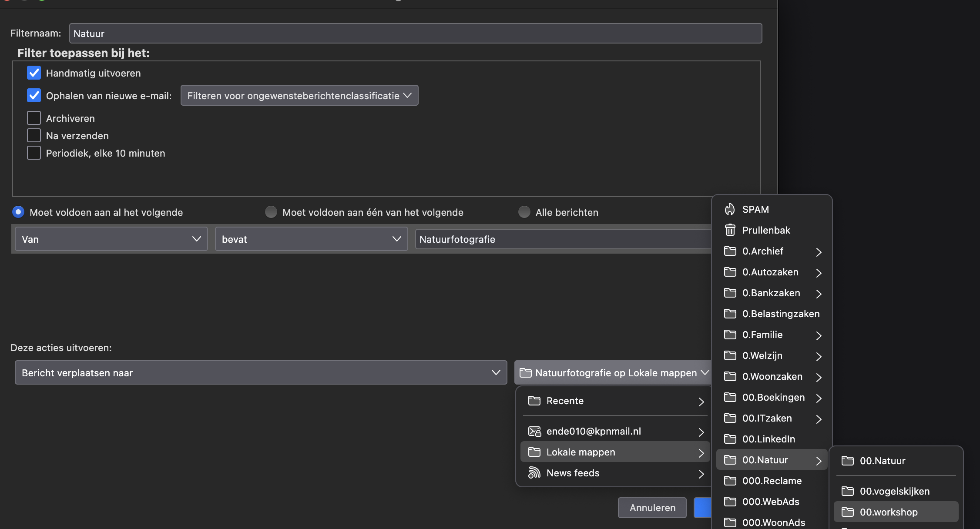Uncheck Handmatig uitvoeren checkbox
Viewport: 980px width, 529px height.
click(x=34, y=73)
